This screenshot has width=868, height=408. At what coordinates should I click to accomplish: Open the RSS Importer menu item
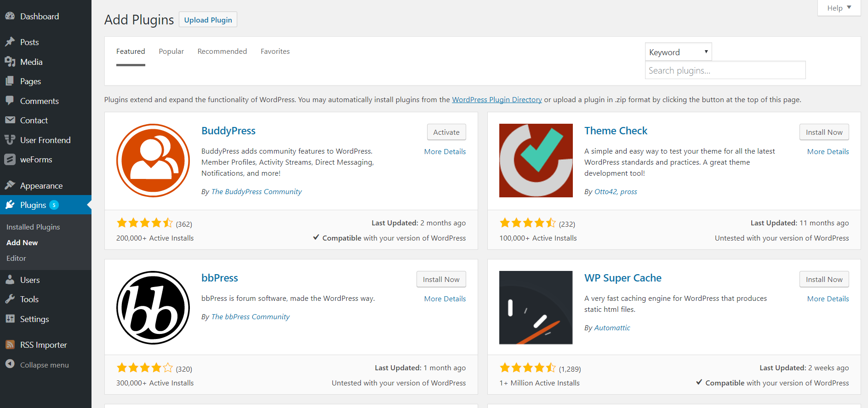(x=46, y=345)
